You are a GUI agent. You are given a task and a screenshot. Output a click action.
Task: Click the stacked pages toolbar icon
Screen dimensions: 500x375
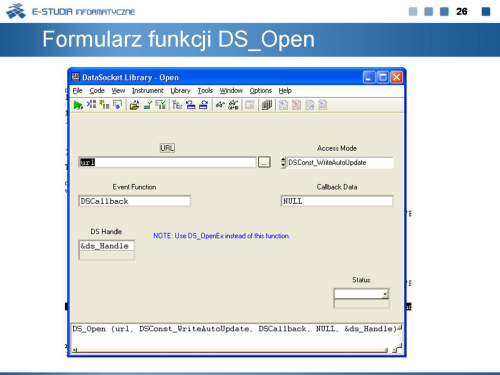(x=267, y=105)
